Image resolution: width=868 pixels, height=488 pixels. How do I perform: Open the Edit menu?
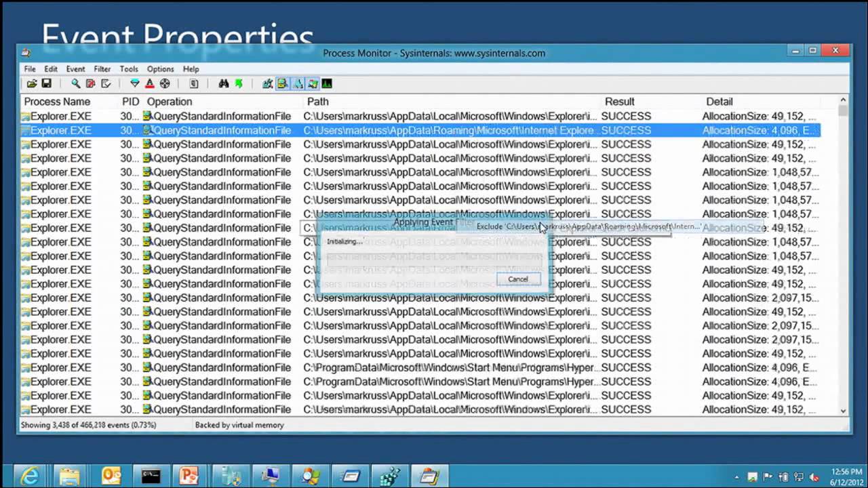tap(51, 69)
